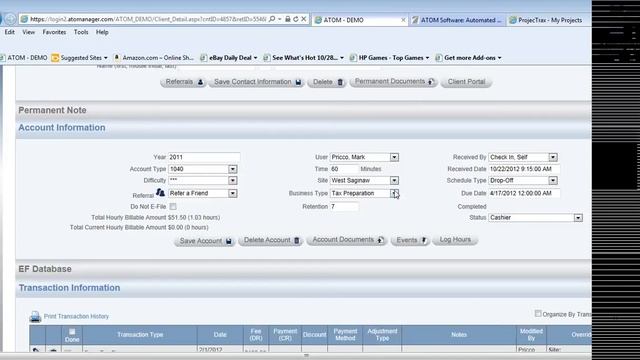Viewport: 640px width, 360px height.
Task: Click the Referral people icon
Action: [x=160, y=192]
